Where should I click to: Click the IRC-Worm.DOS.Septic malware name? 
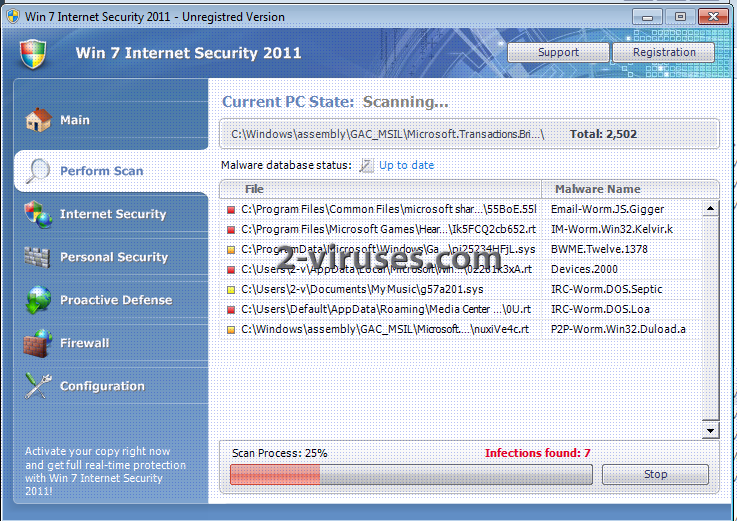click(x=606, y=289)
